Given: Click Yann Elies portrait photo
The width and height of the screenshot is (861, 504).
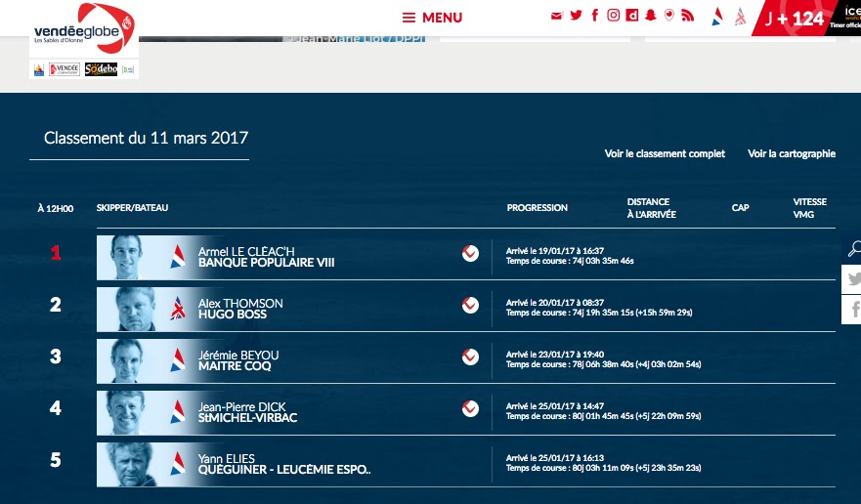Looking at the screenshot, I should [131, 465].
